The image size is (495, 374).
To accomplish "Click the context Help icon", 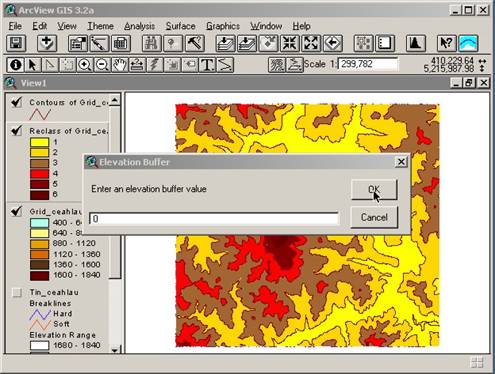I will point(446,43).
